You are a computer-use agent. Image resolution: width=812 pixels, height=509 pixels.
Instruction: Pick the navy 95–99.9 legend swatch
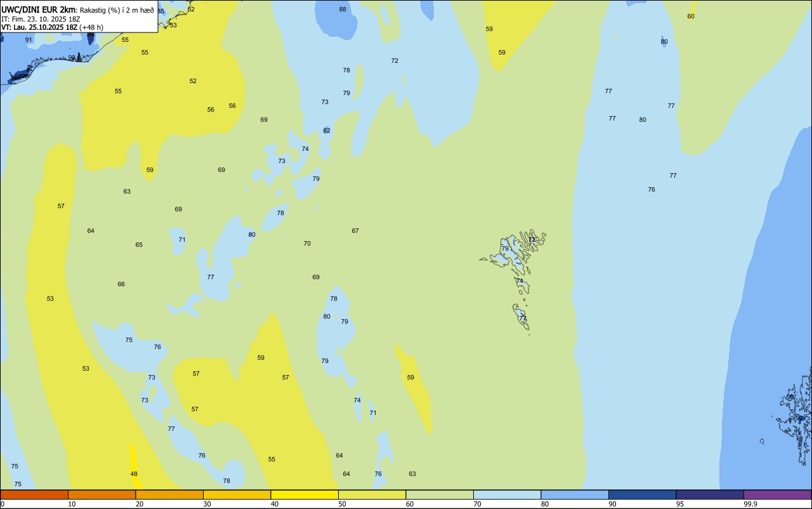click(x=710, y=494)
